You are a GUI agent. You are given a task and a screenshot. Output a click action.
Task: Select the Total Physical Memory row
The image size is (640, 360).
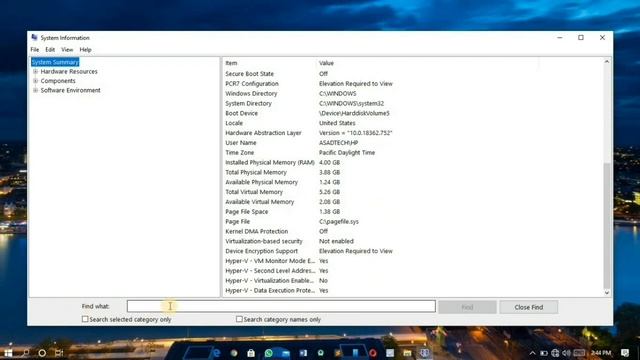[413, 172]
